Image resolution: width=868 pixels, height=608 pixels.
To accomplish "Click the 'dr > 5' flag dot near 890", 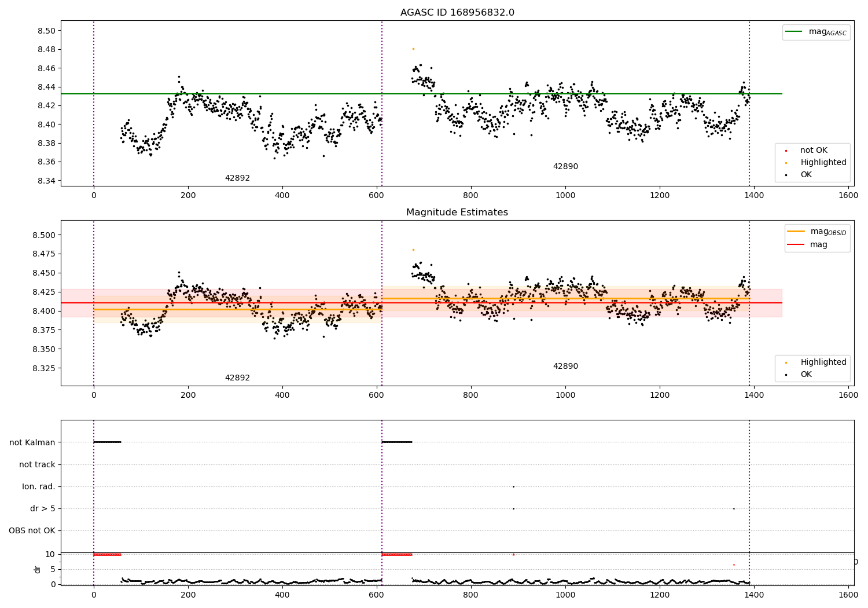I will [x=513, y=508].
